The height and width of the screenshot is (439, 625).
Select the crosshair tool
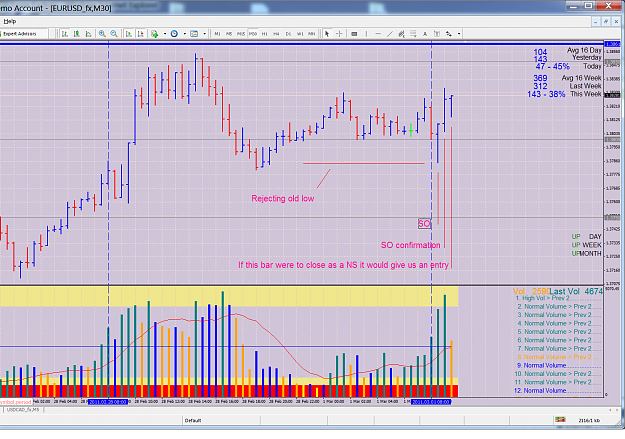coord(339,34)
